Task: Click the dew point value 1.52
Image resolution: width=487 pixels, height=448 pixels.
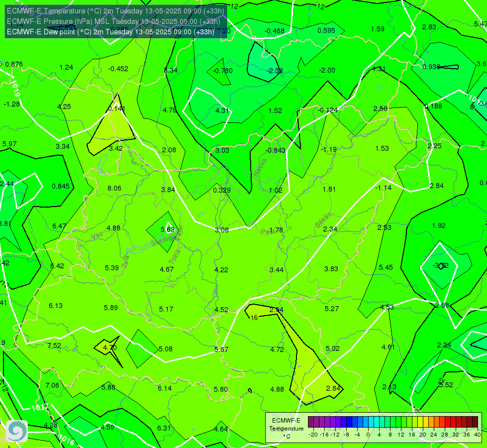Action: (x=275, y=111)
